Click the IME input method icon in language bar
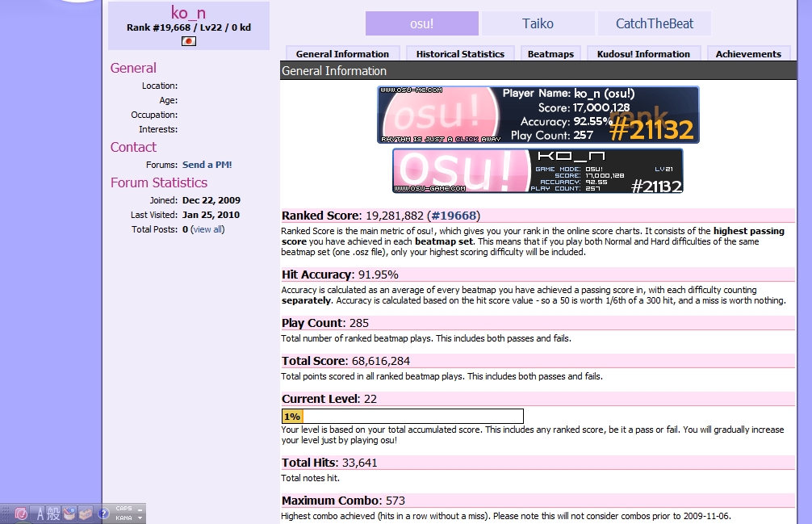This screenshot has height=524, width=812. (21, 514)
